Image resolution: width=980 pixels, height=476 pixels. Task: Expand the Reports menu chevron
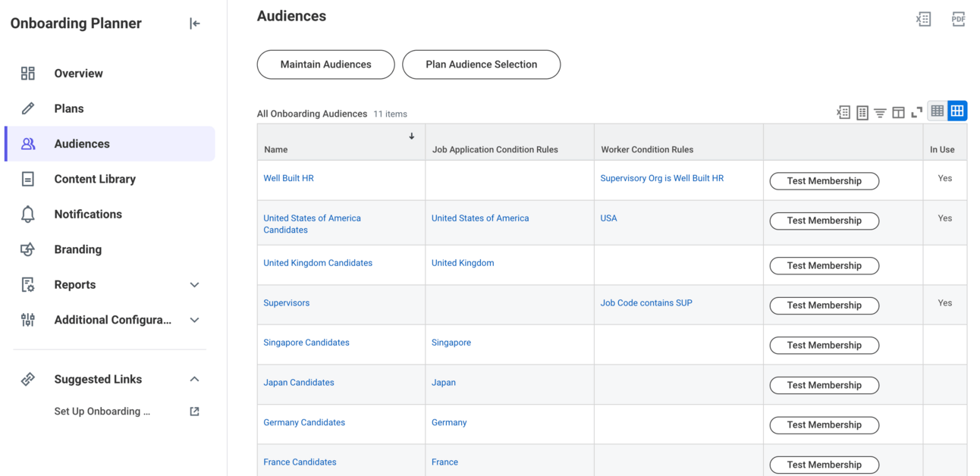pos(194,285)
